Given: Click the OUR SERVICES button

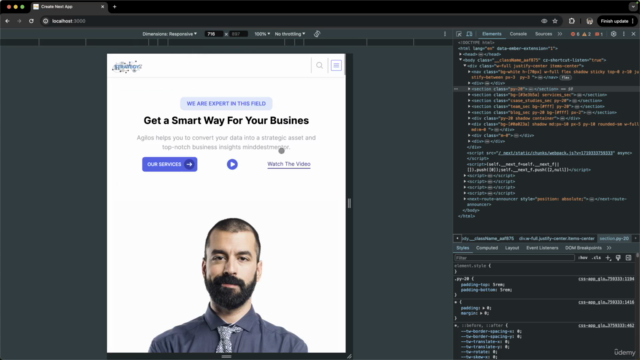Looking at the screenshot, I should (x=169, y=164).
